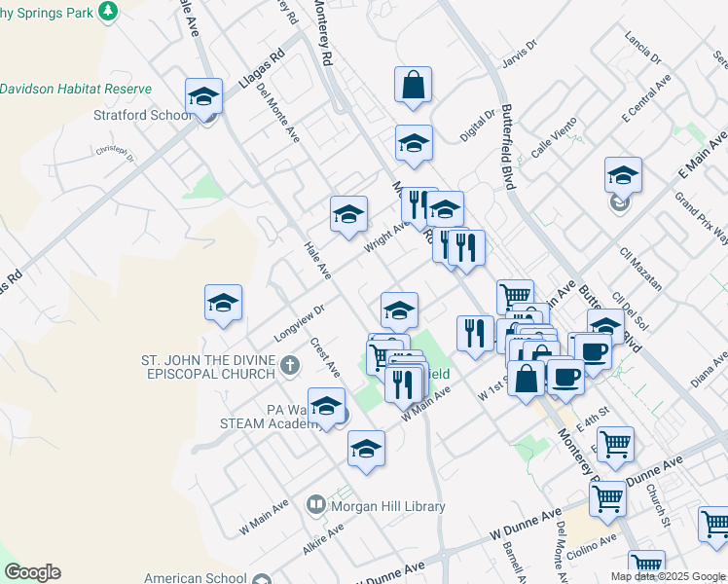
Task: Select the American School label
Action: pos(195,578)
